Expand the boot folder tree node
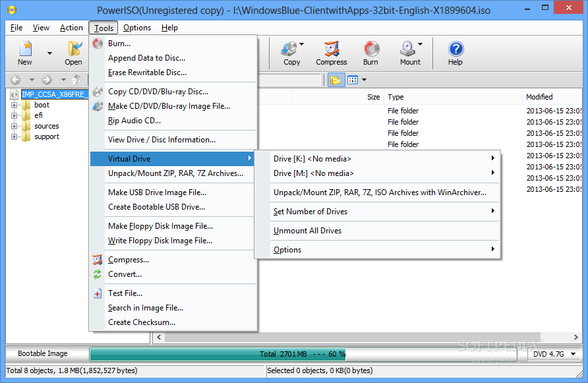 coord(15,105)
